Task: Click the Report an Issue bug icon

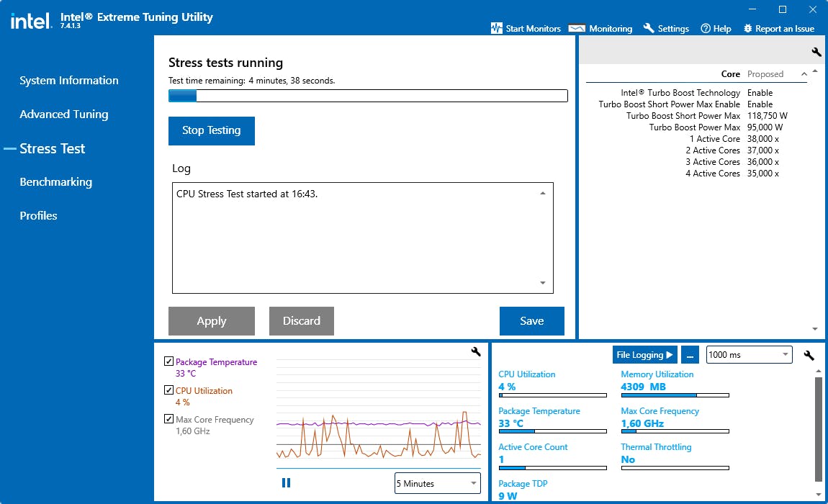Action: [x=748, y=29]
